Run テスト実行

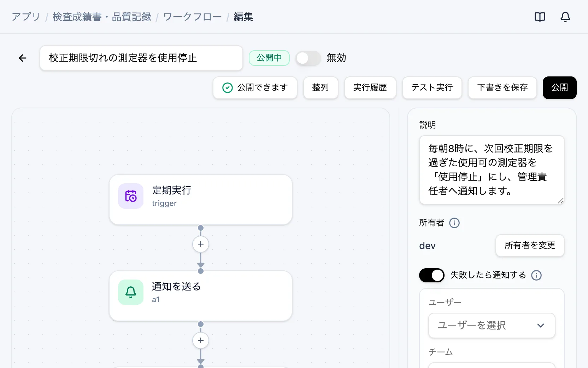pos(432,88)
